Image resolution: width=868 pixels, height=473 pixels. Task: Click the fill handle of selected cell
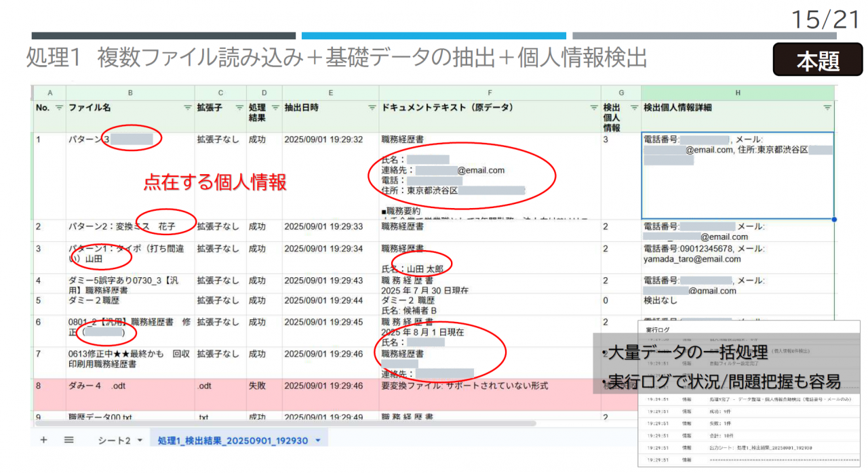[x=833, y=219]
